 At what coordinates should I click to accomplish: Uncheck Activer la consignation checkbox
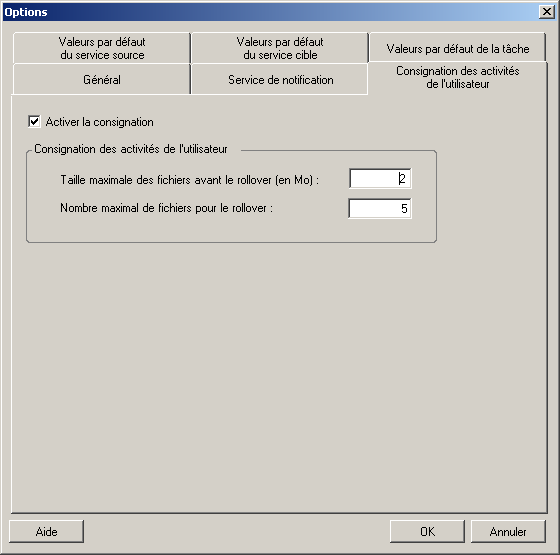34,121
